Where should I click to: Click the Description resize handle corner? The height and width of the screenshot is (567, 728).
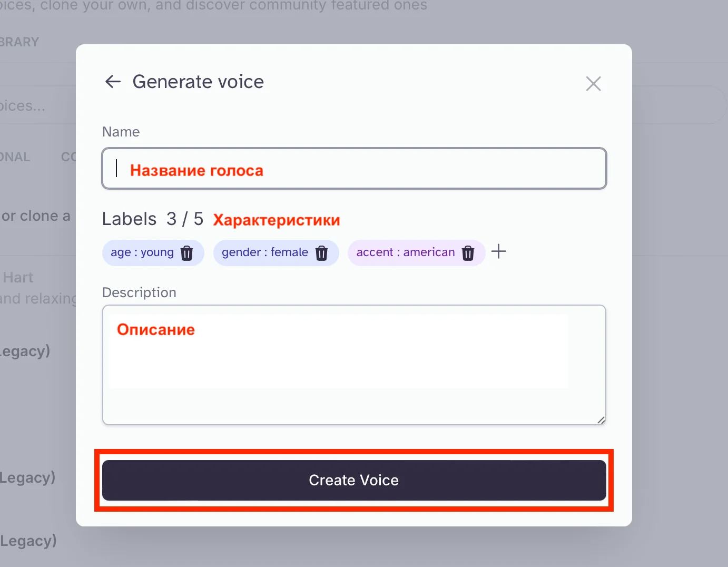601,420
